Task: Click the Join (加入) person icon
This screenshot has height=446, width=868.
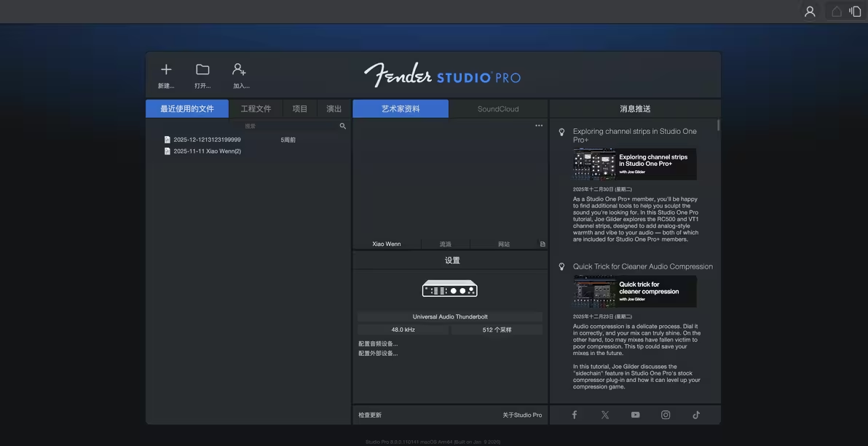Action: [239, 70]
